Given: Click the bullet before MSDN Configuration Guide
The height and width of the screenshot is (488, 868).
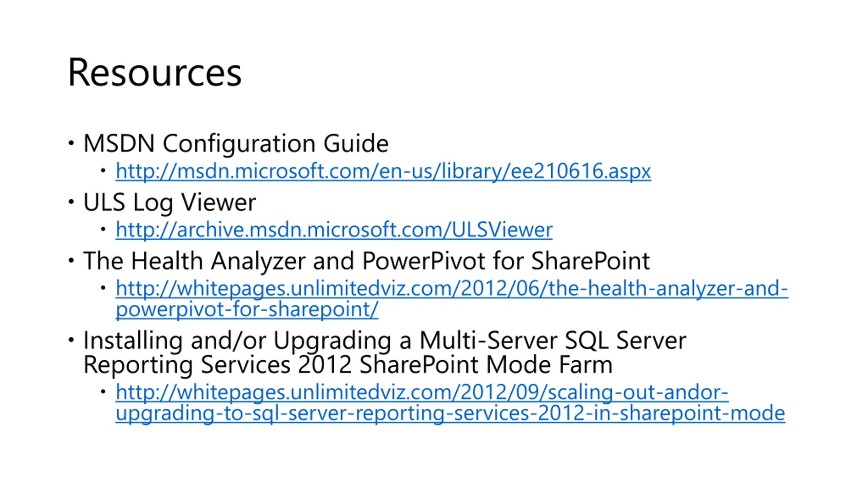Looking at the screenshot, I should [x=71, y=143].
